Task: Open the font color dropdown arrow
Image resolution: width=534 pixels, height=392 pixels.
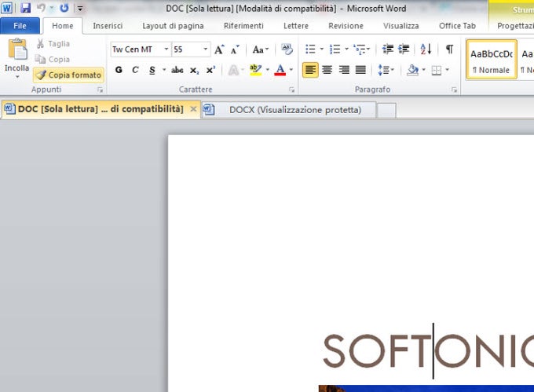Action: (291, 70)
